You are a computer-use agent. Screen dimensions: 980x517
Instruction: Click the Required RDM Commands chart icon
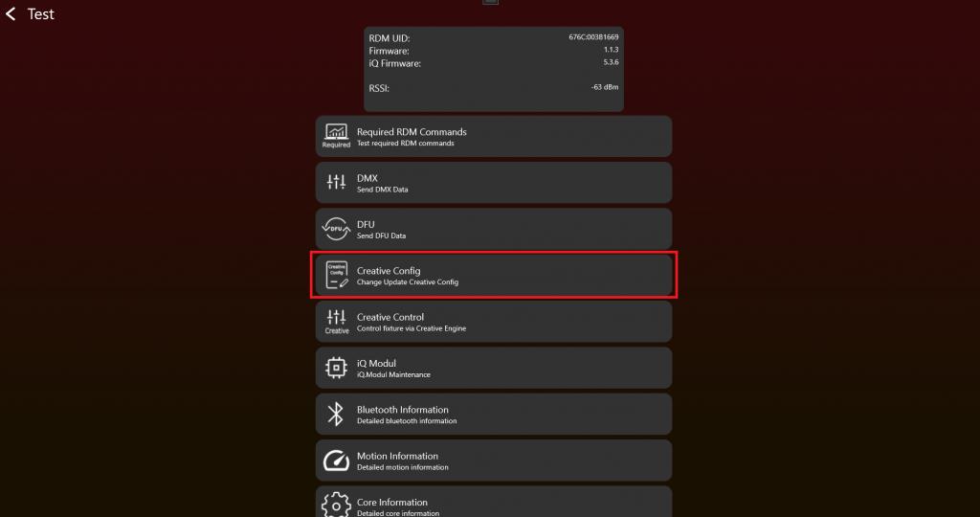(336, 136)
